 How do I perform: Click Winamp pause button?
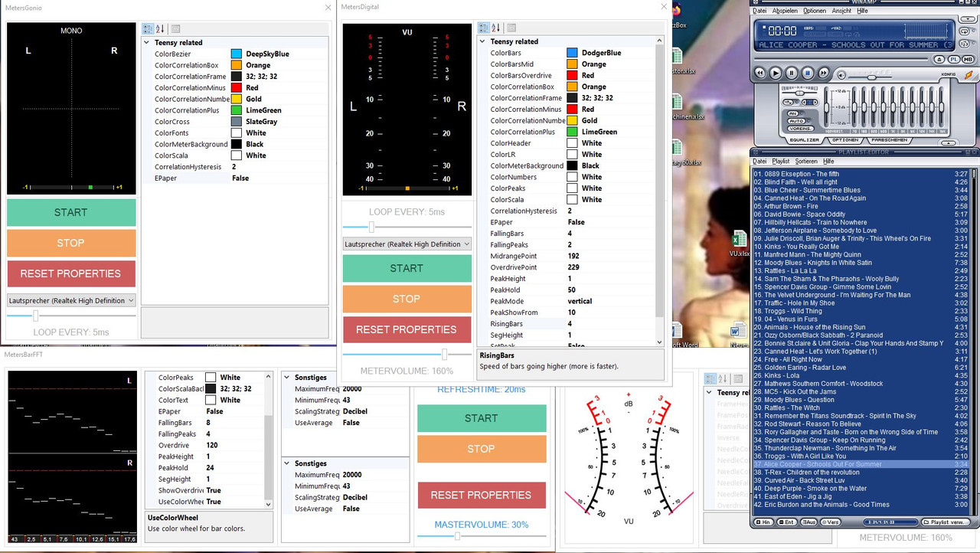(x=792, y=74)
